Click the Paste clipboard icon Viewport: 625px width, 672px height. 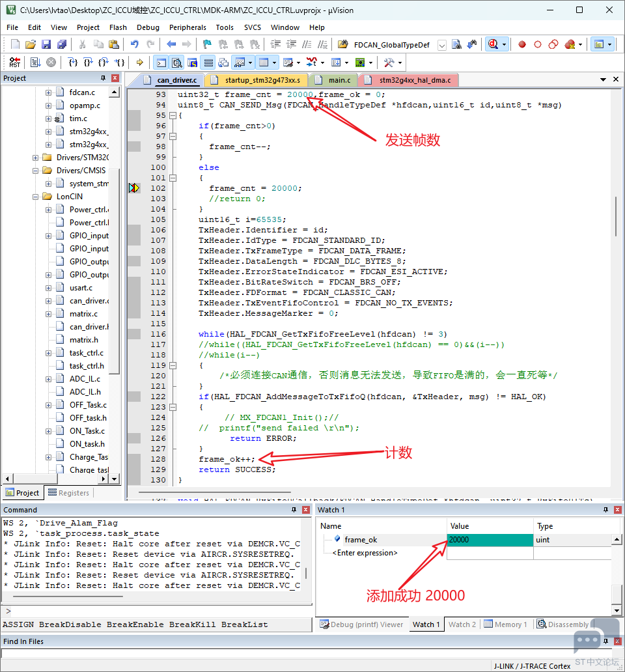(x=113, y=44)
